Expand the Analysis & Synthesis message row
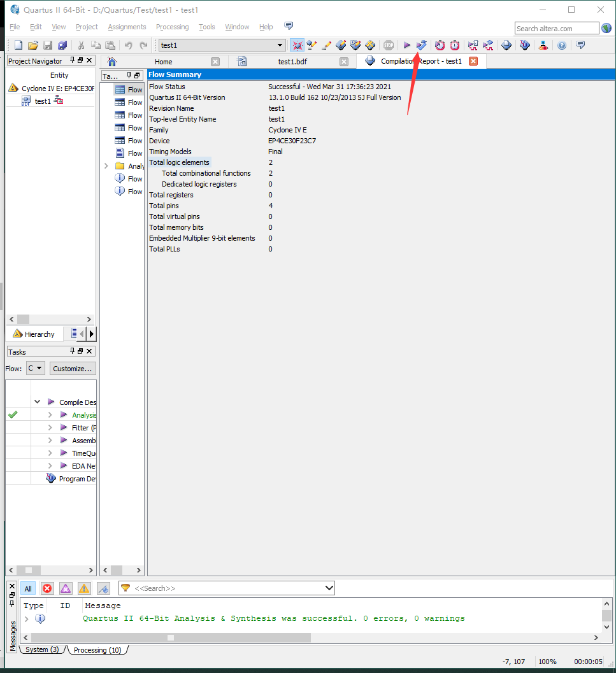This screenshot has height=673, width=616. 27,618
